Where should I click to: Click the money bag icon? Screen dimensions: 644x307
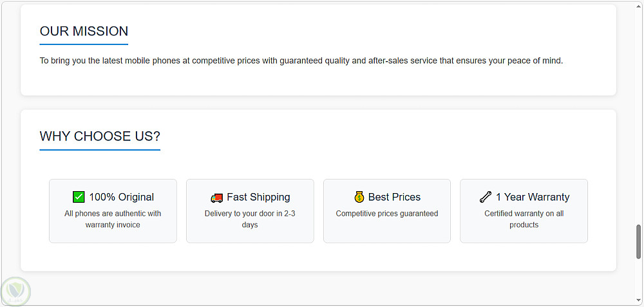(x=359, y=197)
